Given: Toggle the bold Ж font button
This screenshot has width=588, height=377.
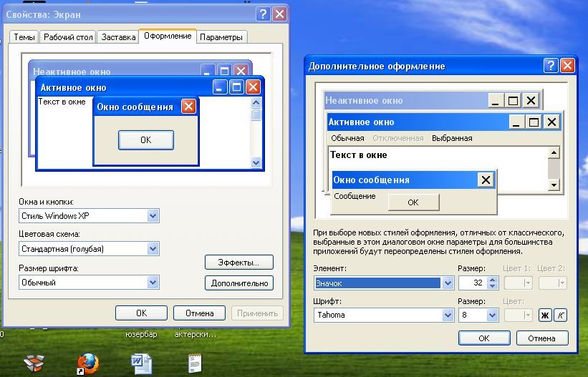Looking at the screenshot, I should coord(545,315).
